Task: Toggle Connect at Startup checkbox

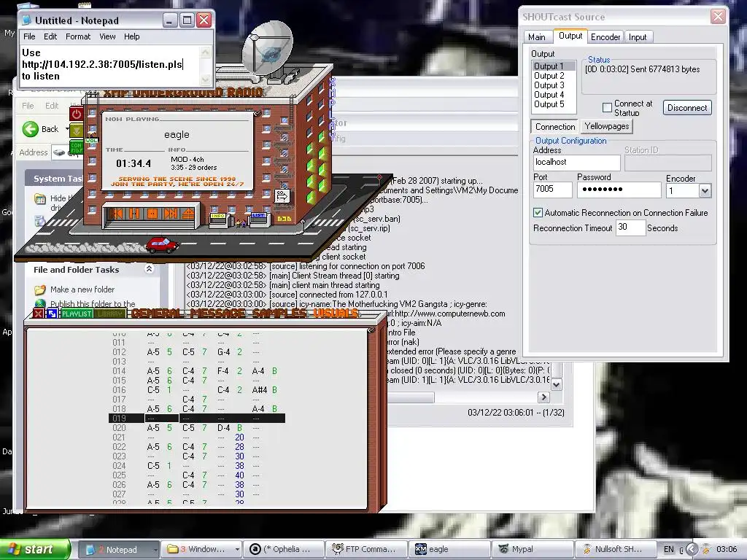Action: (607, 108)
